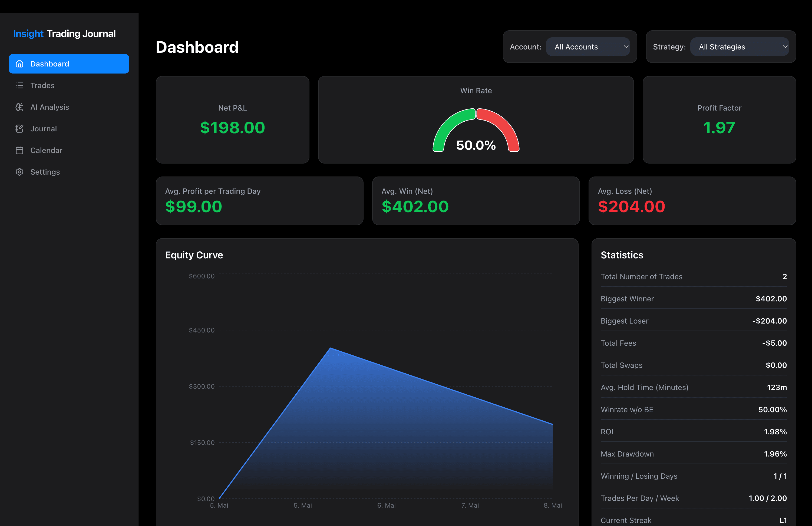Screen dimensions: 812x526
Task: Click the AI Analysis brain icon
Action: (19, 107)
